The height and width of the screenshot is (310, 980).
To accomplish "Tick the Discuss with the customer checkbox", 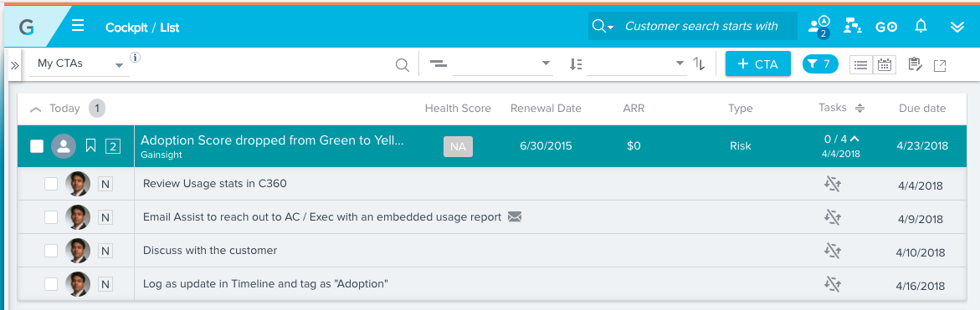I will pos(51,251).
